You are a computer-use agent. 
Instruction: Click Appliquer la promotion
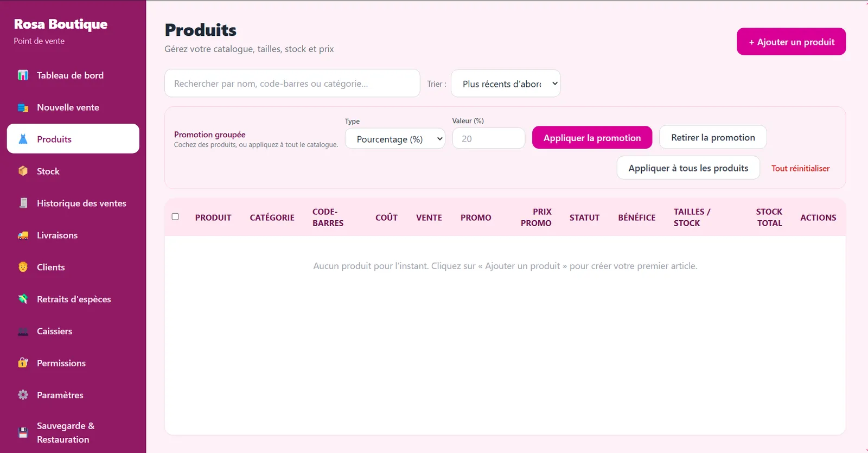click(x=592, y=138)
